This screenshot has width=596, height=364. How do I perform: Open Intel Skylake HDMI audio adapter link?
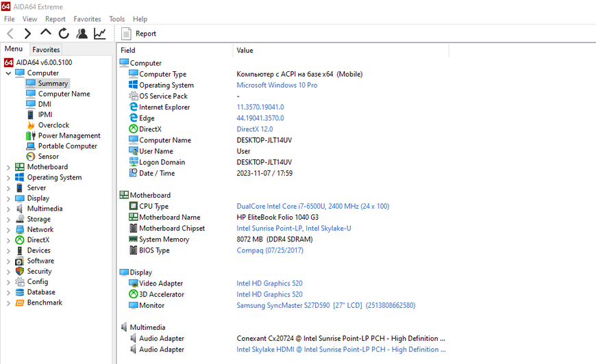pos(341,349)
